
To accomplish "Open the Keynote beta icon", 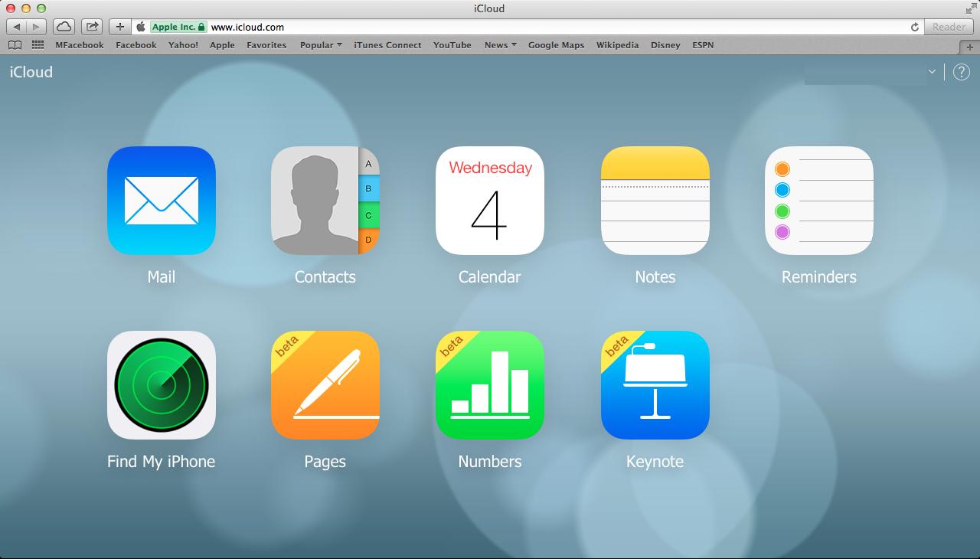I will (655, 385).
